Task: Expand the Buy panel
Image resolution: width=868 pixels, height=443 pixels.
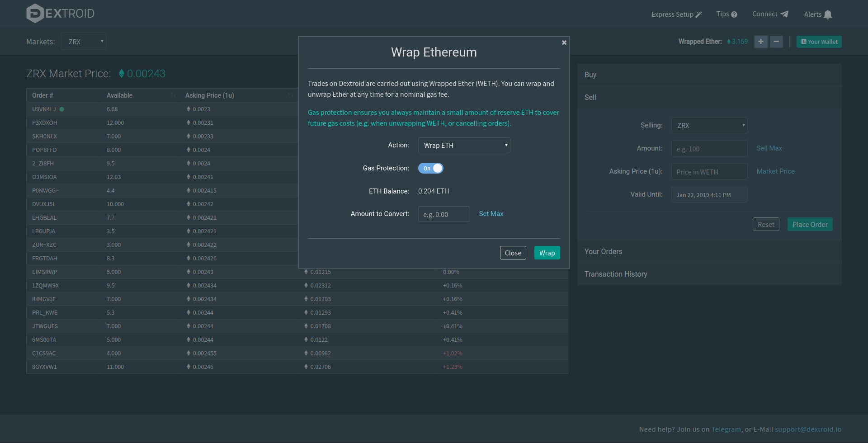Action: pyautogui.click(x=709, y=75)
